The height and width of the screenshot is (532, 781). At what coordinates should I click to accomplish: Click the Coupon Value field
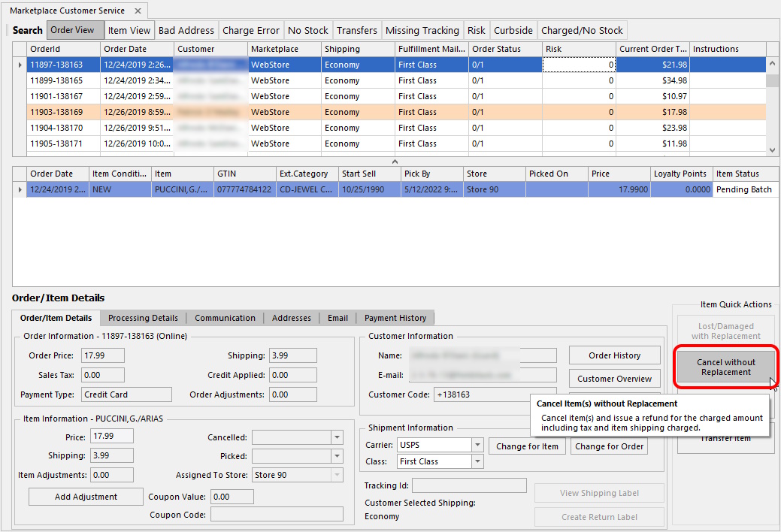(232, 497)
